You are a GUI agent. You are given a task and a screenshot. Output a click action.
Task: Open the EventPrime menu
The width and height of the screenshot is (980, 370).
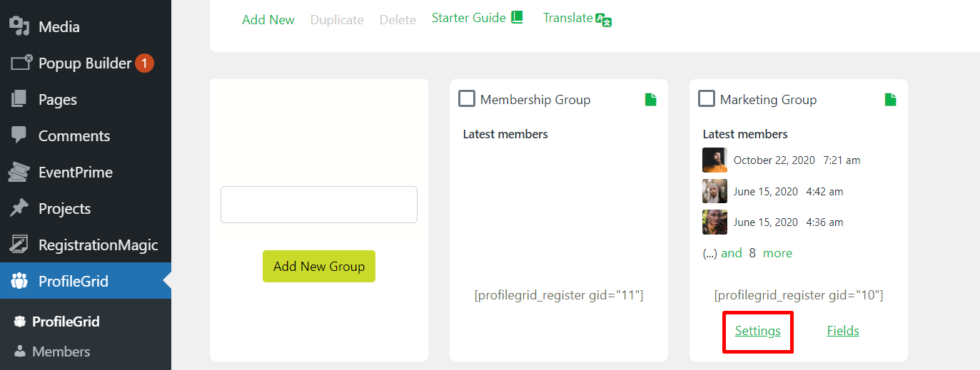(86, 172)
